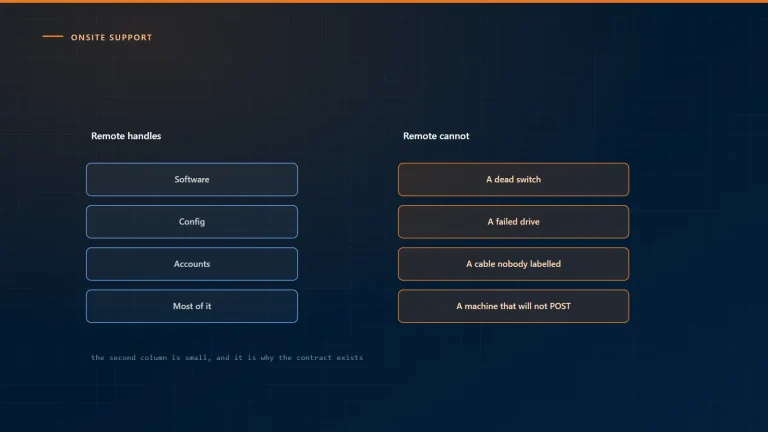Select the Config box

click(x=192, y=221)
